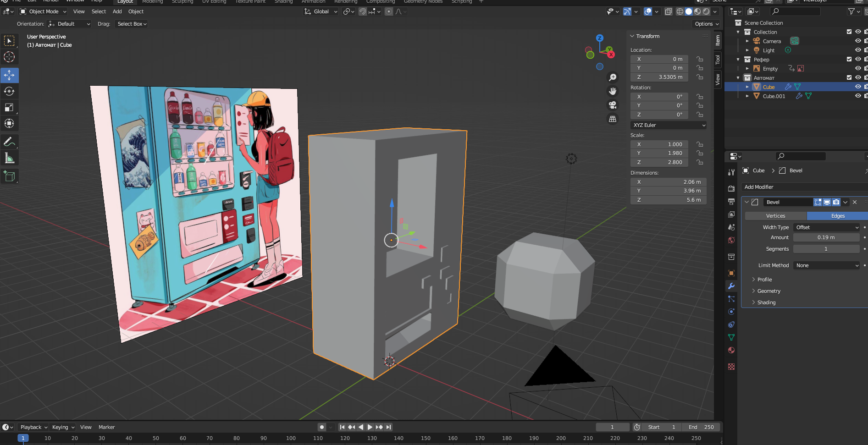
Task: Choose the Scale tool
Action: coord(9,108)
